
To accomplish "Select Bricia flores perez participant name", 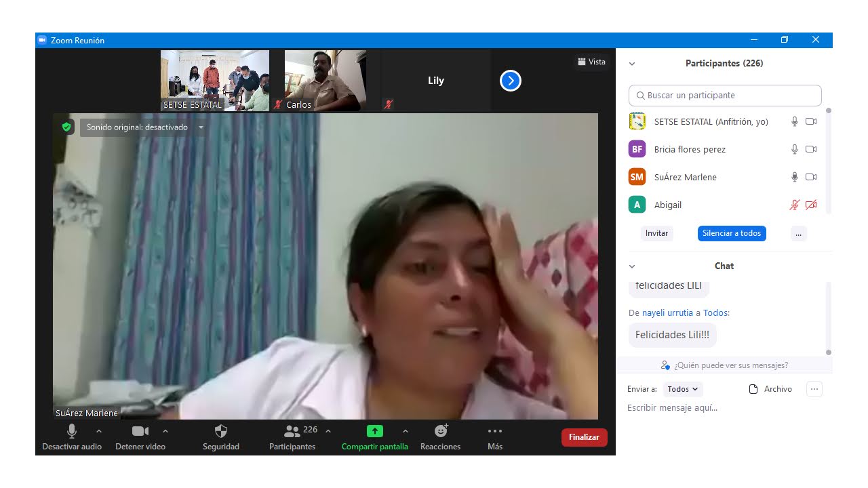I will click(x=690, y=149).
